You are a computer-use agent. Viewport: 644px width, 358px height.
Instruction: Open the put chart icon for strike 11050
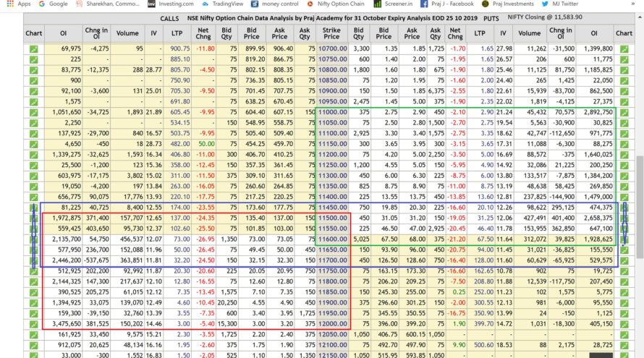coord(624,123)
